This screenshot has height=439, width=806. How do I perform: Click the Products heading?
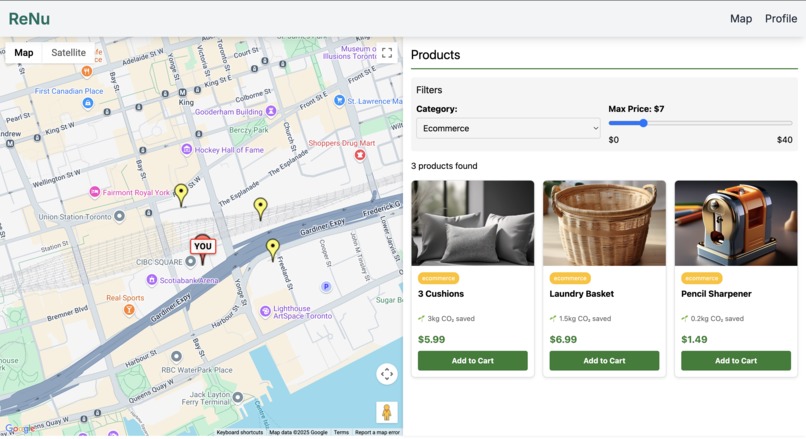pyautogui.click(x=435, y=55)
